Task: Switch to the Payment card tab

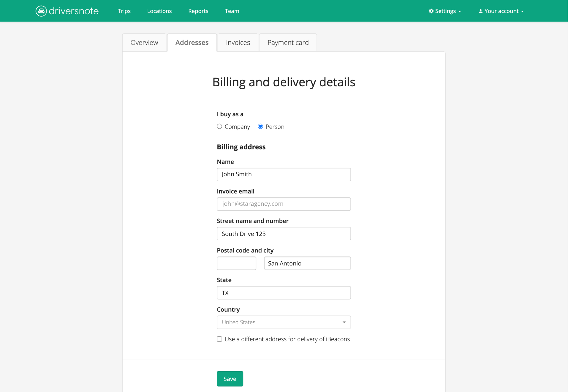Action: pyautogui.click(x=288, y=43)
